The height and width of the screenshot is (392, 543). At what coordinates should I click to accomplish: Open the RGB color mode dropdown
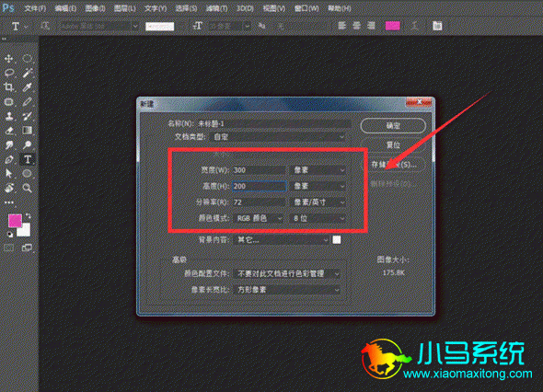(x=260, y=218)
